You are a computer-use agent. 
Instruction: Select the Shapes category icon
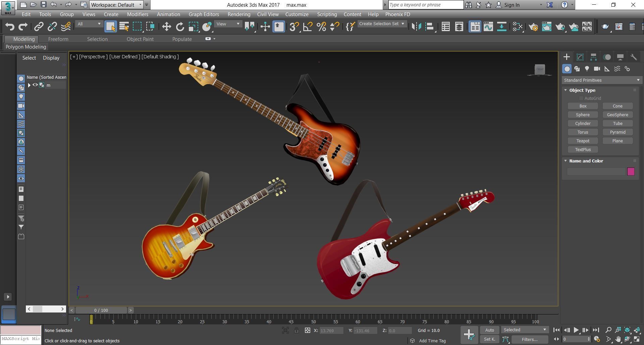tap(577, 69)
